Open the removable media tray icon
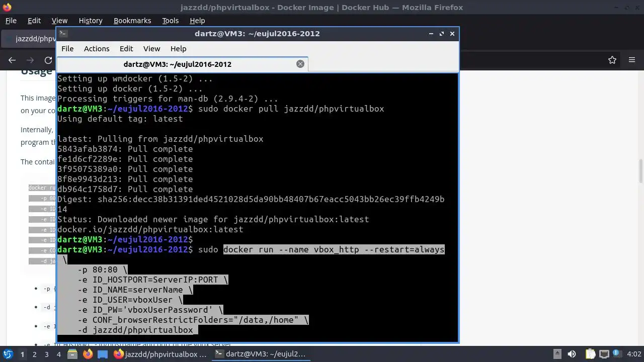644x362 pixels. [557, 354]
